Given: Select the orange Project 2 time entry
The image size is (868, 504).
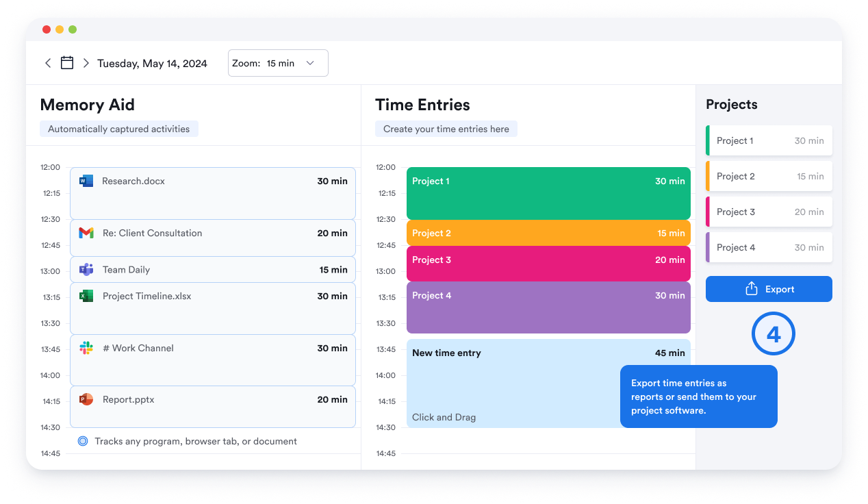Looking at the screenshot, I should click(548, 233).
